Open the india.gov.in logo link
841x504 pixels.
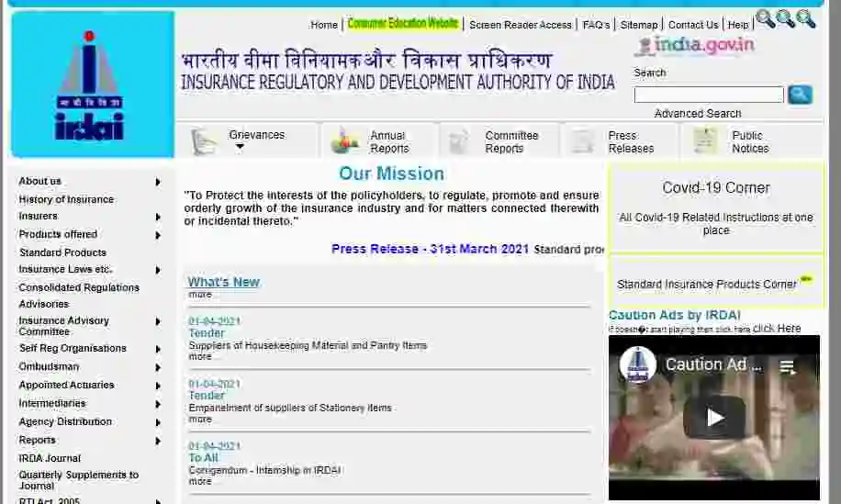coord(697,46)
